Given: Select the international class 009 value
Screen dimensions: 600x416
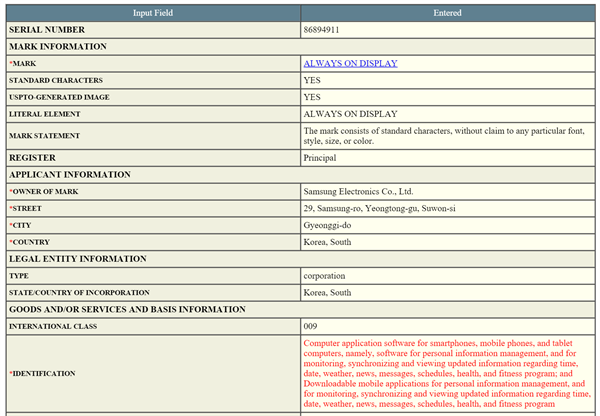Looking at the screenshot, I should 310,326.
